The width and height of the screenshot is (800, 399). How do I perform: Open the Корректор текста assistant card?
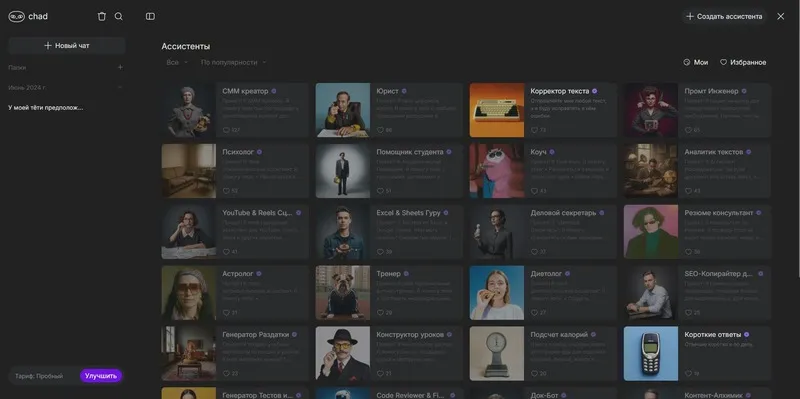coord(543,110)
